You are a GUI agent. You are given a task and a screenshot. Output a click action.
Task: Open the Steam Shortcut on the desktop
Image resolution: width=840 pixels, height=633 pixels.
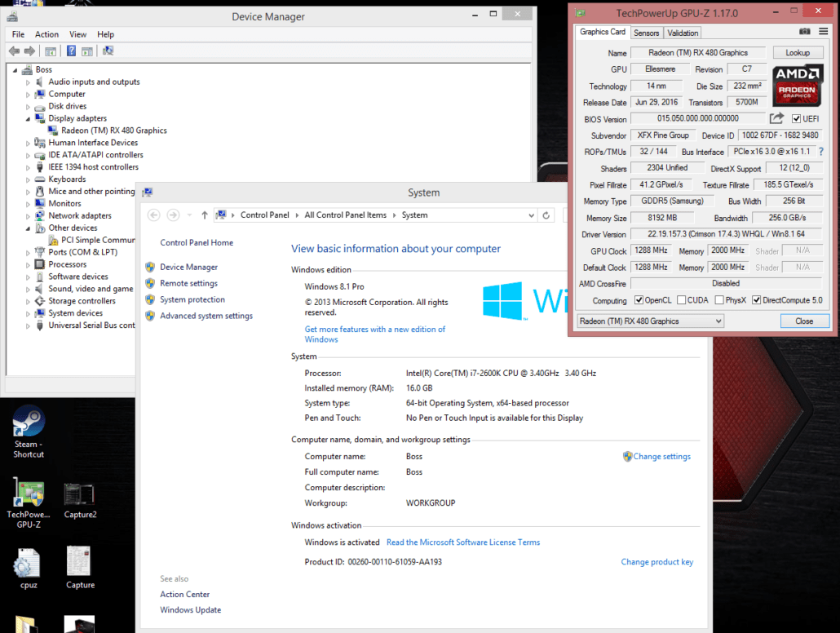point(28,420)
